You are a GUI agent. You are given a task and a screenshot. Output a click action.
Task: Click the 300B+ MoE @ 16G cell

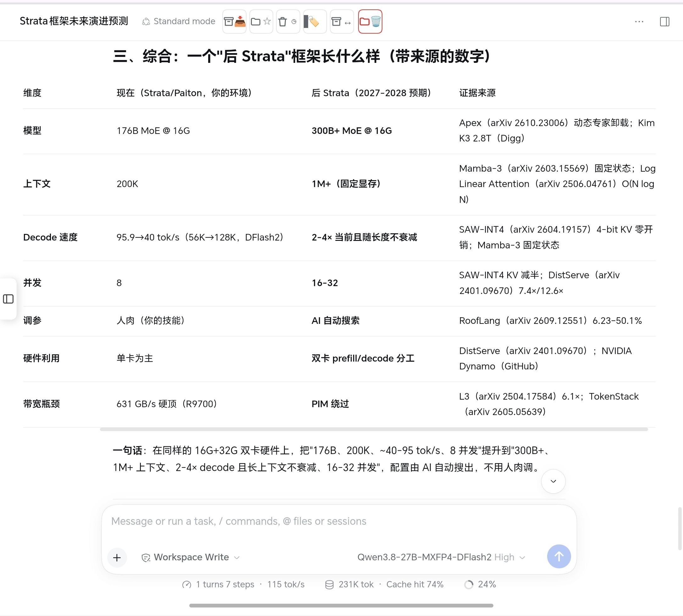tap(352, 131)
